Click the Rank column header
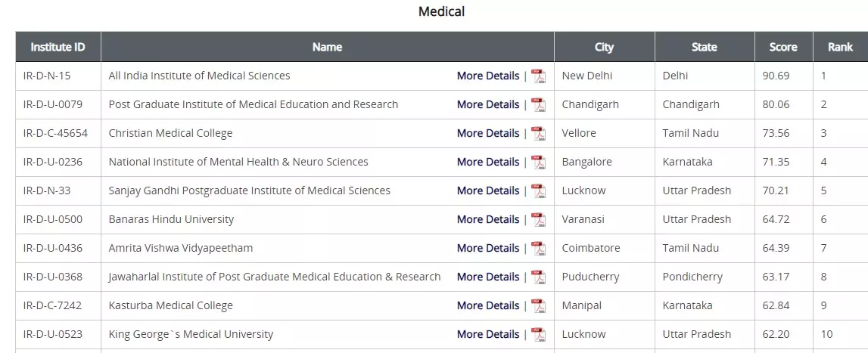Image resolution: width=868 pixels, height=353 pixels. pyautogui.click(x=840, y=47)
